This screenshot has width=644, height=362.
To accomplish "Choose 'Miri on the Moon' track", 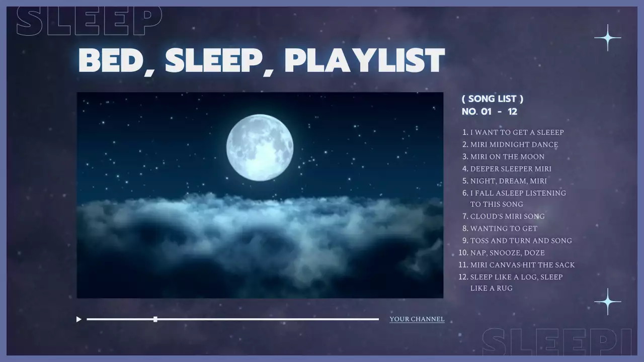I will (x=507, y=156).
